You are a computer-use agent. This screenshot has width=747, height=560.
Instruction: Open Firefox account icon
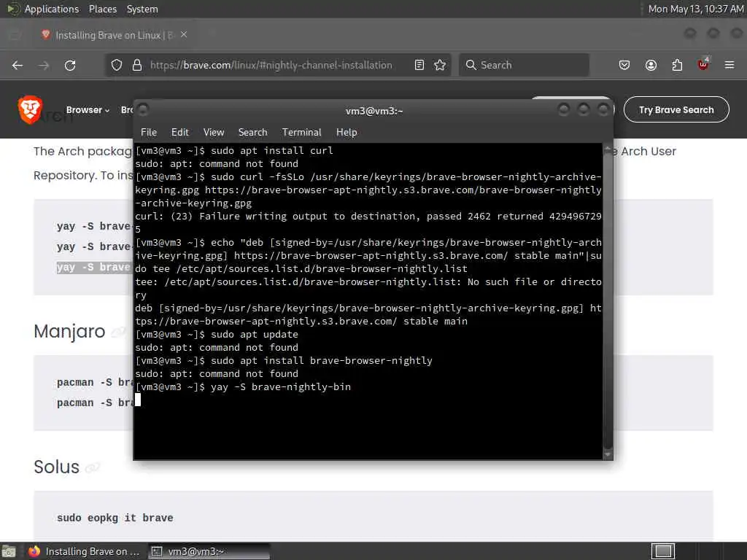[x=651, y=65]
